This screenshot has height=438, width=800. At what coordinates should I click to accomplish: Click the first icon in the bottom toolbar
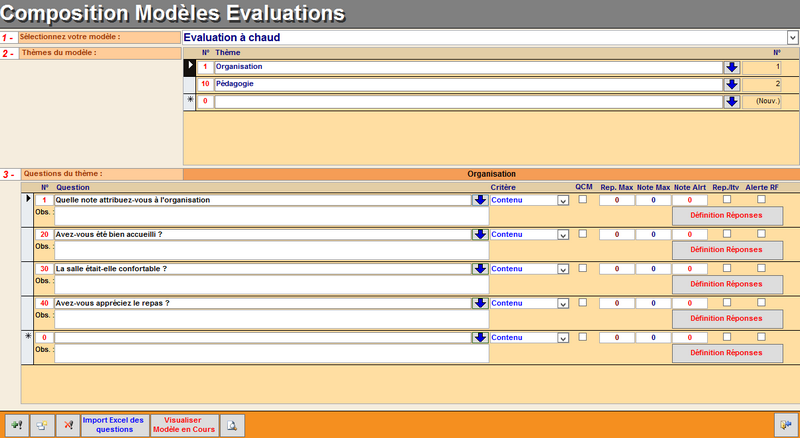tap(16, 425)
